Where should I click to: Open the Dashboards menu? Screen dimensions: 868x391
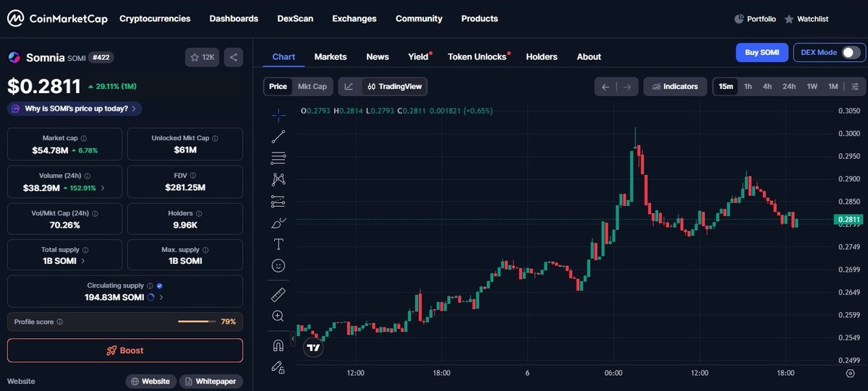pyautogui.click(x=234, y=19)
